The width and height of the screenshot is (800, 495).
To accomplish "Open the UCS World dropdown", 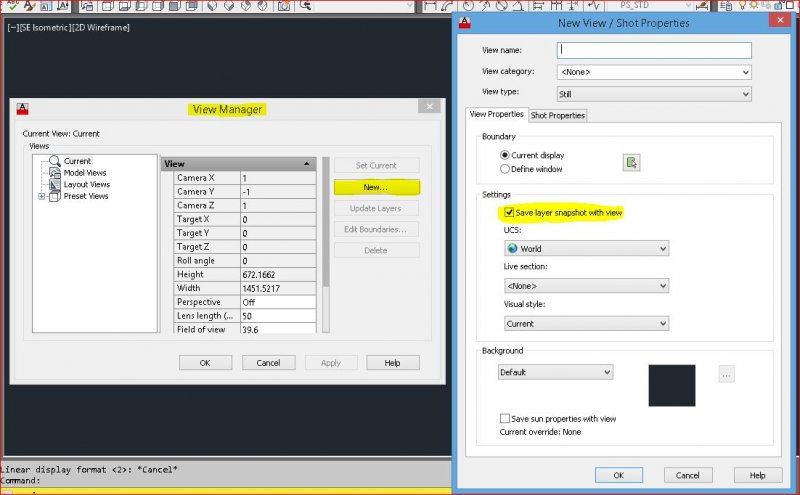I will click(x=585, y=248).
